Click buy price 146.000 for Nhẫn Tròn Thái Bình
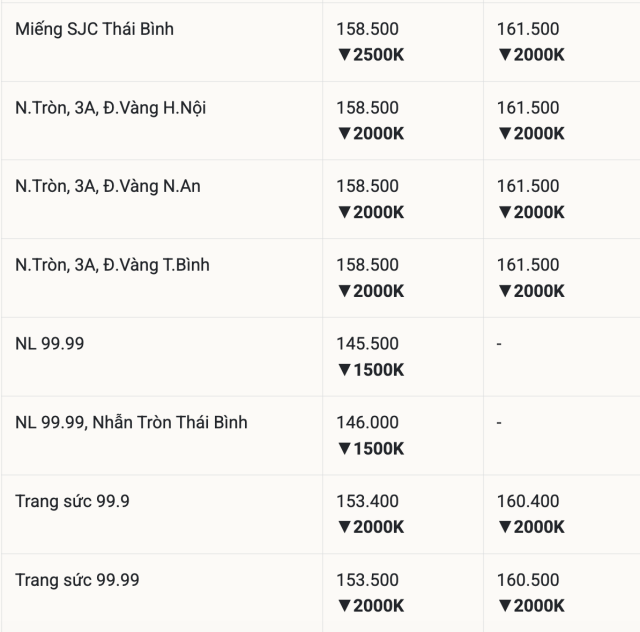Viewport: 640px width, 632px height. [x=367, y=423]
